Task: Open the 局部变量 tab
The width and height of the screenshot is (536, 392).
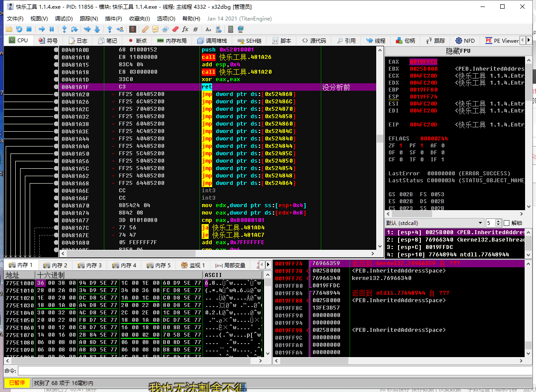Action: [x=230, y=265]
